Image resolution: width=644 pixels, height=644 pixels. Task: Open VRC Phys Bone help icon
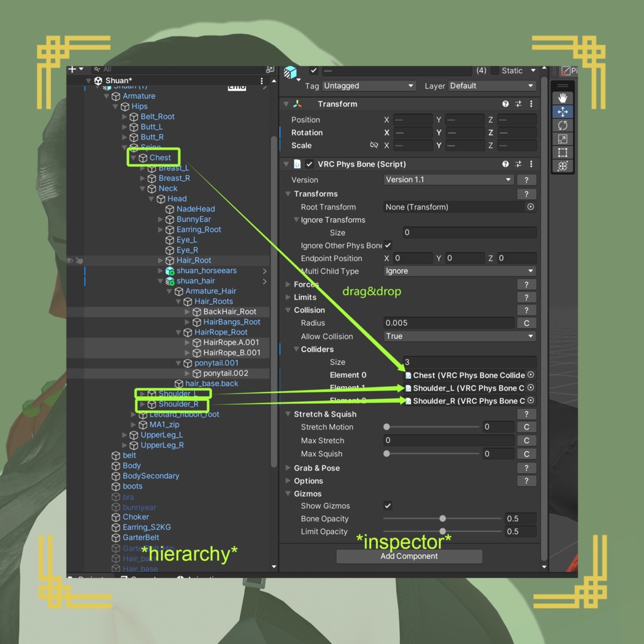point(505,164)
